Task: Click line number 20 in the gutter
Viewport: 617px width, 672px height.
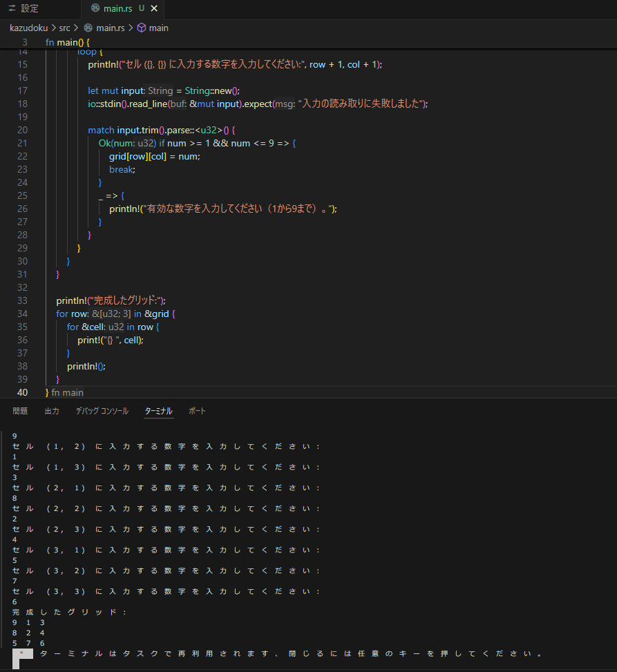Action: pos(22,130)
